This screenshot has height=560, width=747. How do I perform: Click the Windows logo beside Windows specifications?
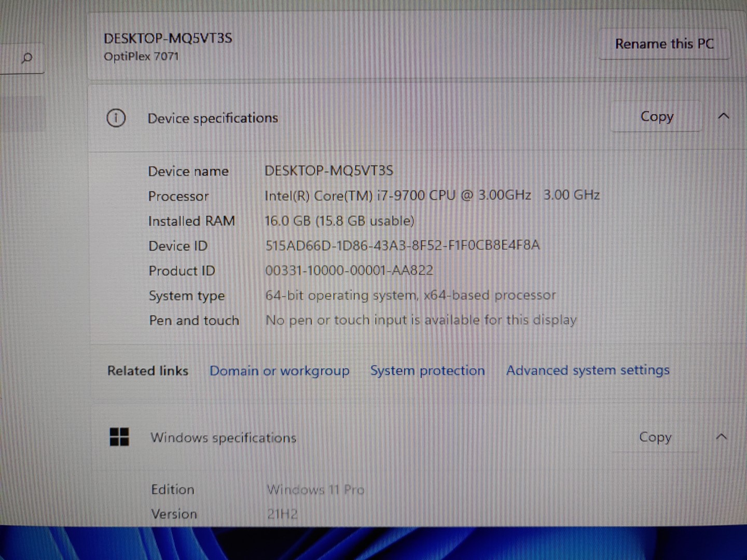pos(119,437)
